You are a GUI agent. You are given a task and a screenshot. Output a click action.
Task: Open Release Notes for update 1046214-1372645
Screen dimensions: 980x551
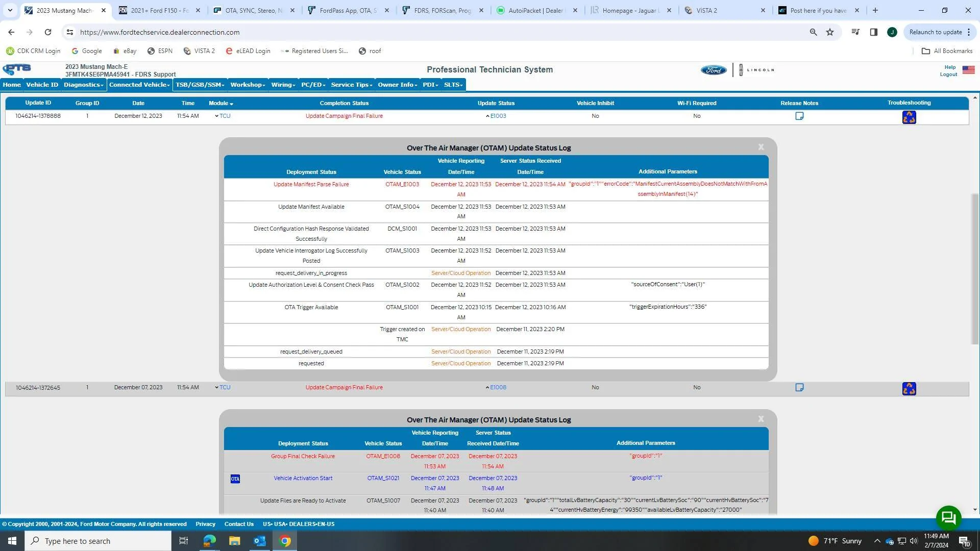point(799,387)
